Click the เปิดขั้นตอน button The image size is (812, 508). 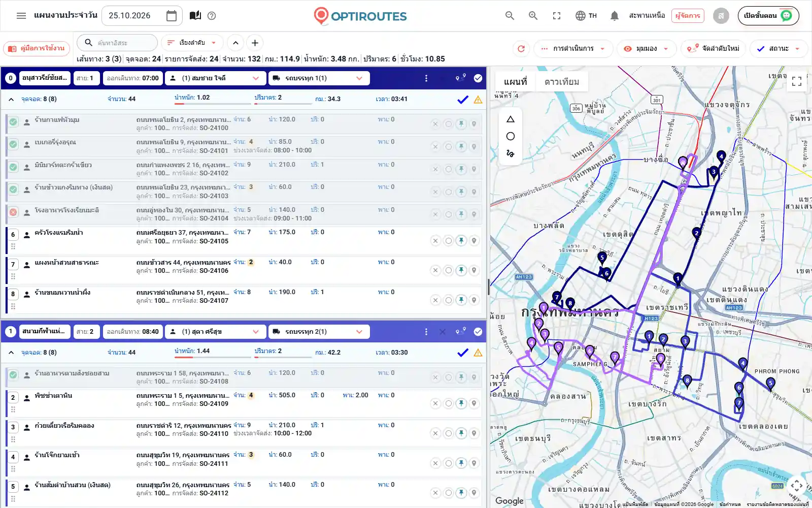click(768, 16)
